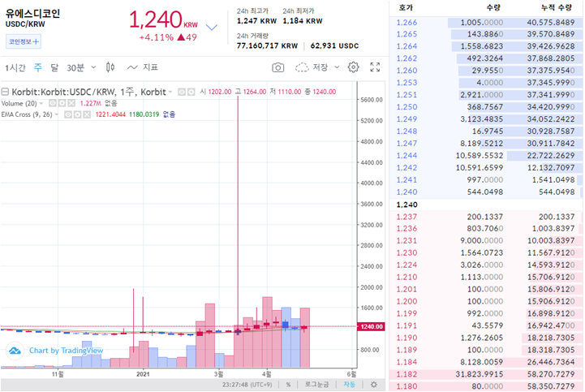585x392 pixels.
Task: Open Chart by TradingView link
Action: click(x=66, y=351)
